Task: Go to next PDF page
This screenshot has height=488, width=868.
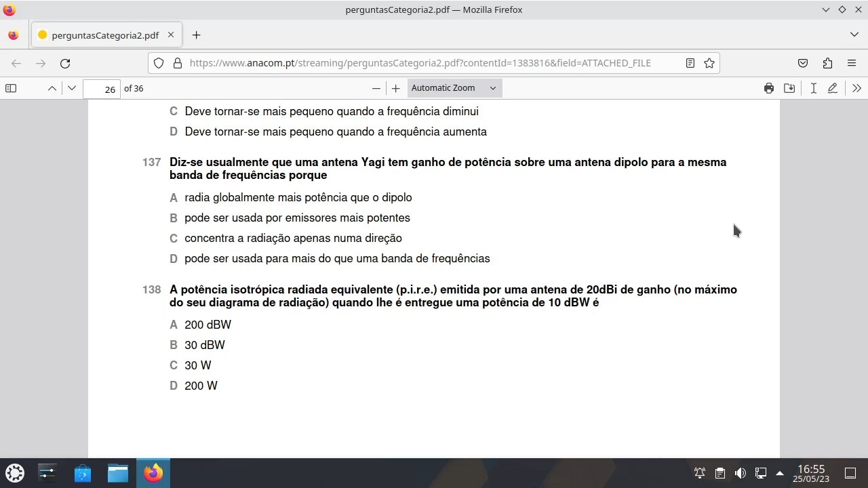Action: coord(72,88)
